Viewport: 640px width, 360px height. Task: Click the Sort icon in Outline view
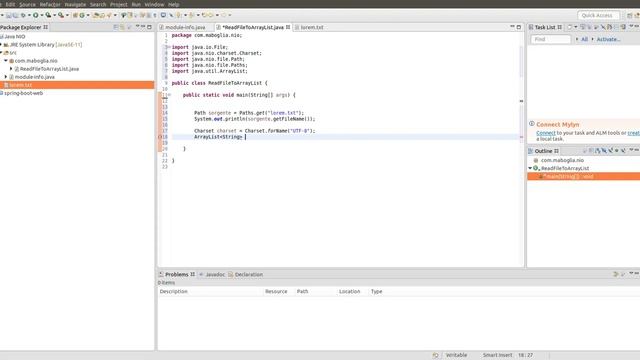tap(598, 151)
